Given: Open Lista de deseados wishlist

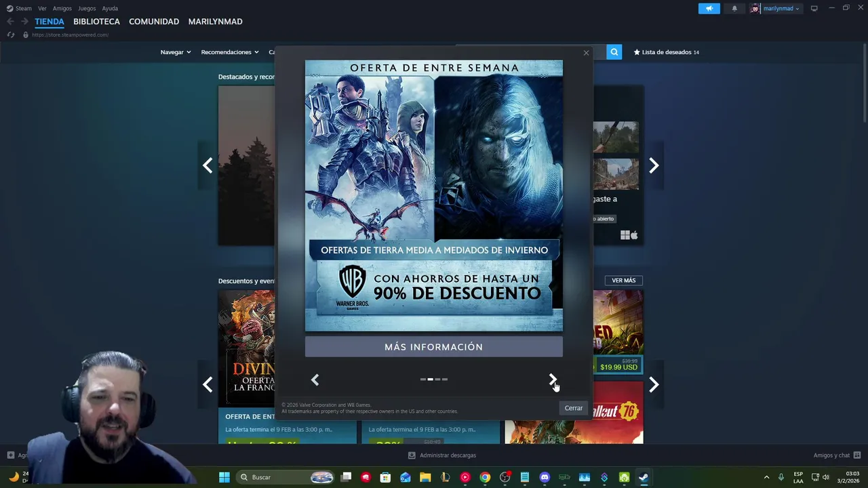Looking at the screenshot, I should coord(666,52).
